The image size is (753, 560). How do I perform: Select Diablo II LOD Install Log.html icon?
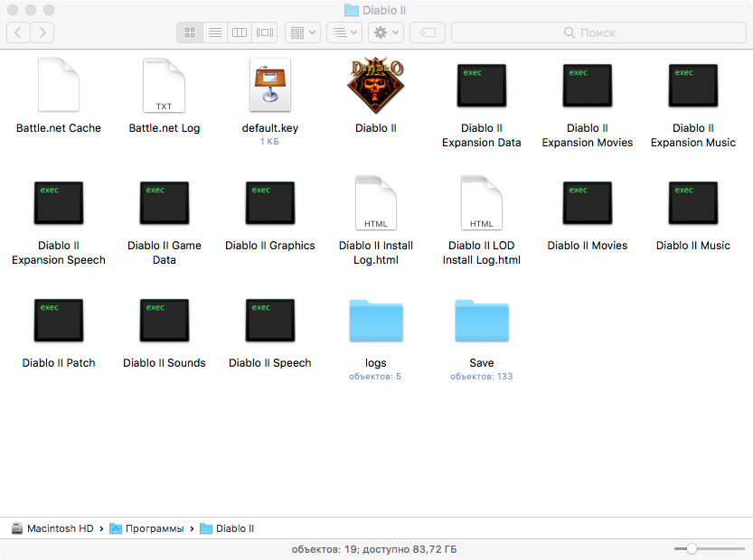(482, 202)
